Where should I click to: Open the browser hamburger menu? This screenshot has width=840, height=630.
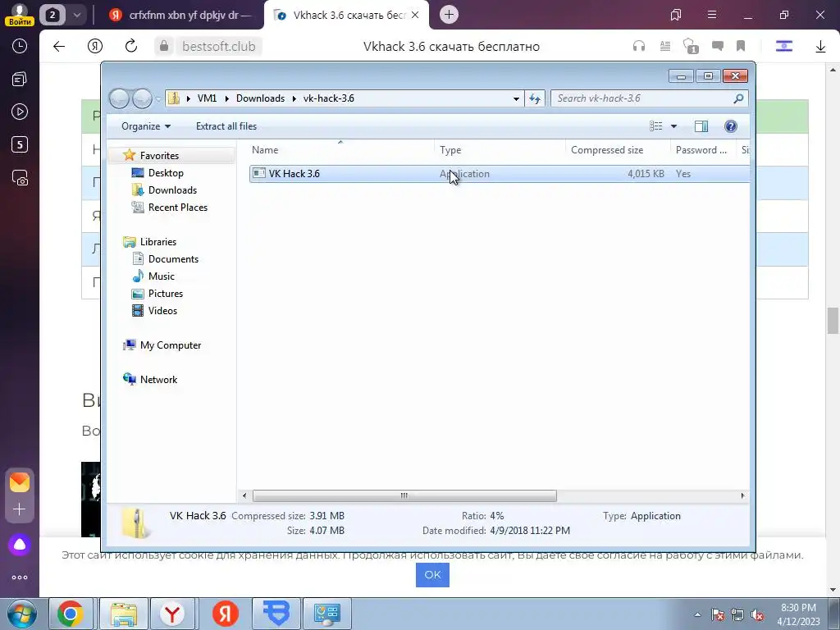coord(712,15)
